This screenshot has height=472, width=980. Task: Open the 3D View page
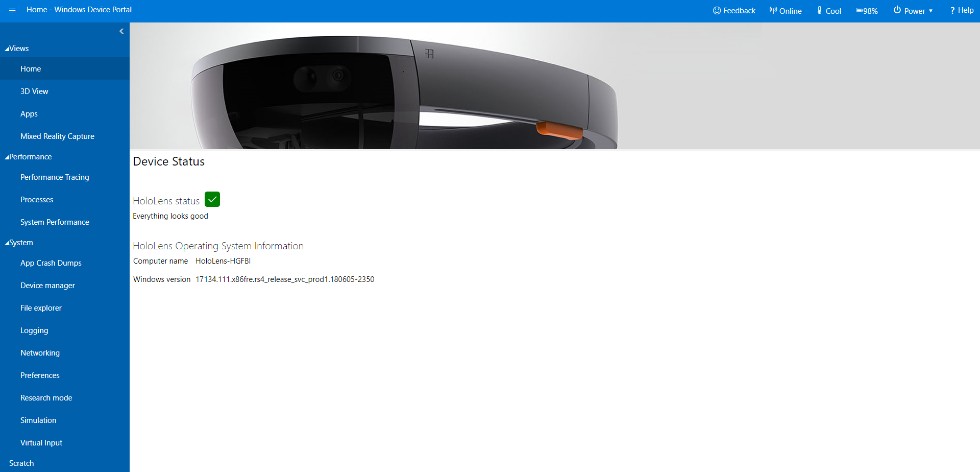[65, 91]
